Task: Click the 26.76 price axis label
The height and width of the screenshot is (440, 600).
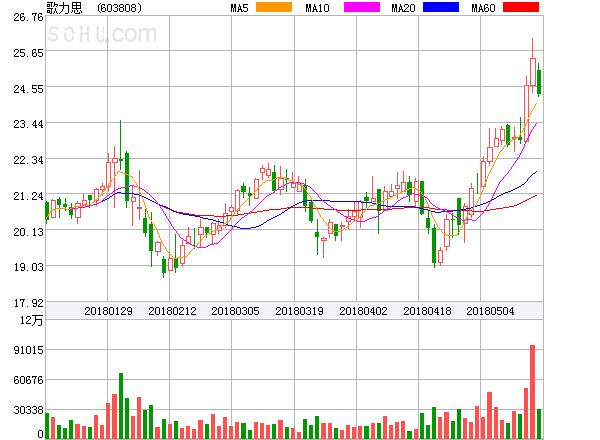Action: point(28,17)
